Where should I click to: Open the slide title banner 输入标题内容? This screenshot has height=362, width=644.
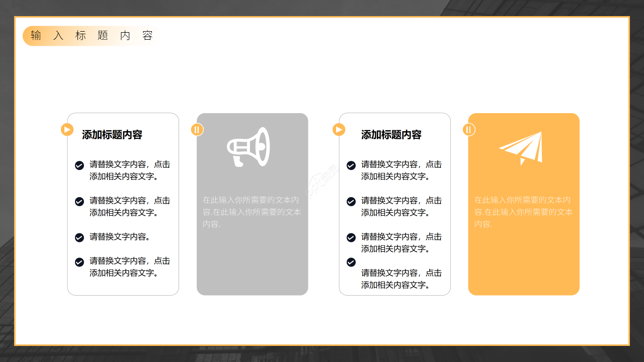click(x=91, y=36)
